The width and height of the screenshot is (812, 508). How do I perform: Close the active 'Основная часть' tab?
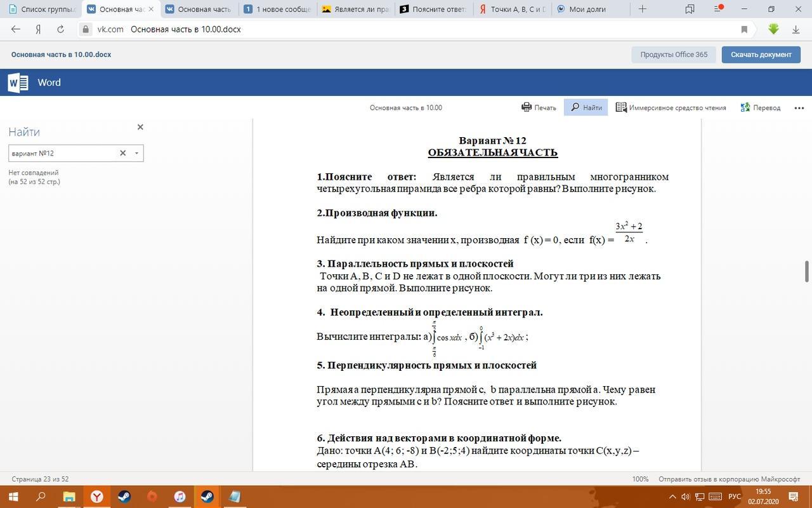[150, 9]
